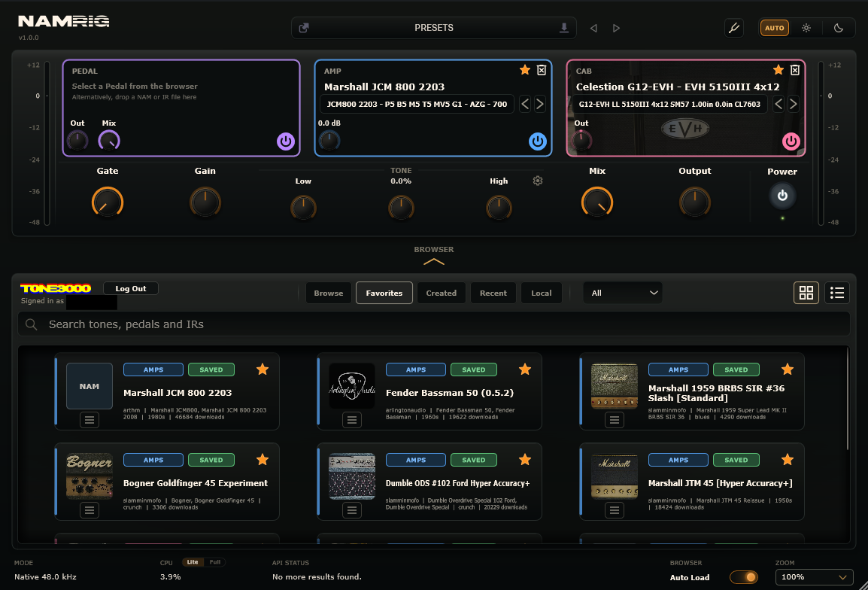Go to next preset arrow
Image resolution: width=868 pixels, height=590 pixels.
616,28
